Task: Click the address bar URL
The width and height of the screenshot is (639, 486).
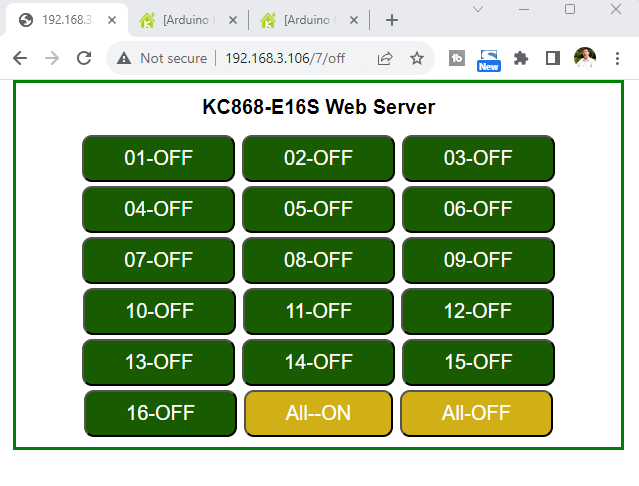Action: coord(285,59)
